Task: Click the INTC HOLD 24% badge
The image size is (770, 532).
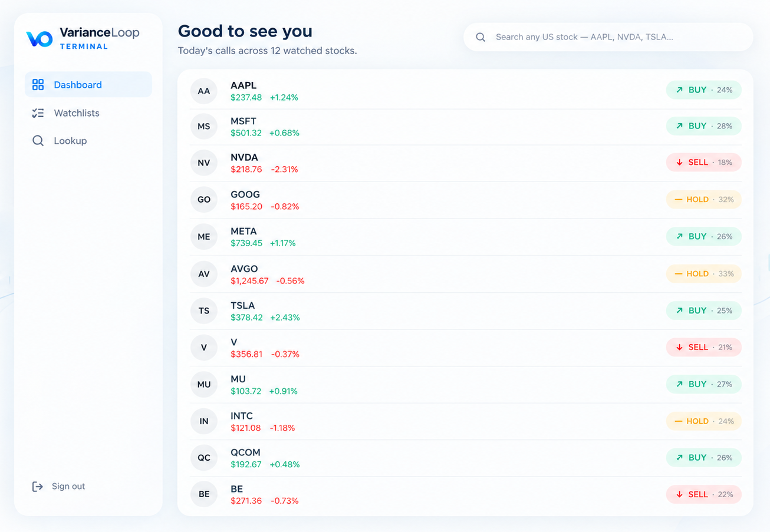Action: click(x=704, y=421)
